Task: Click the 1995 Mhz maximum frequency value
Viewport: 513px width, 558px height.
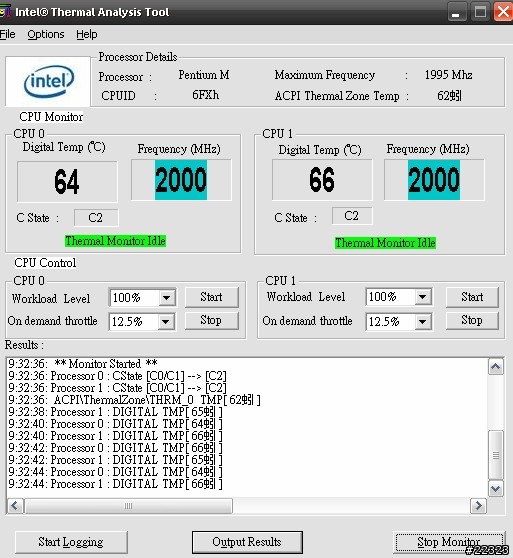Action: (x=449, y=75)
